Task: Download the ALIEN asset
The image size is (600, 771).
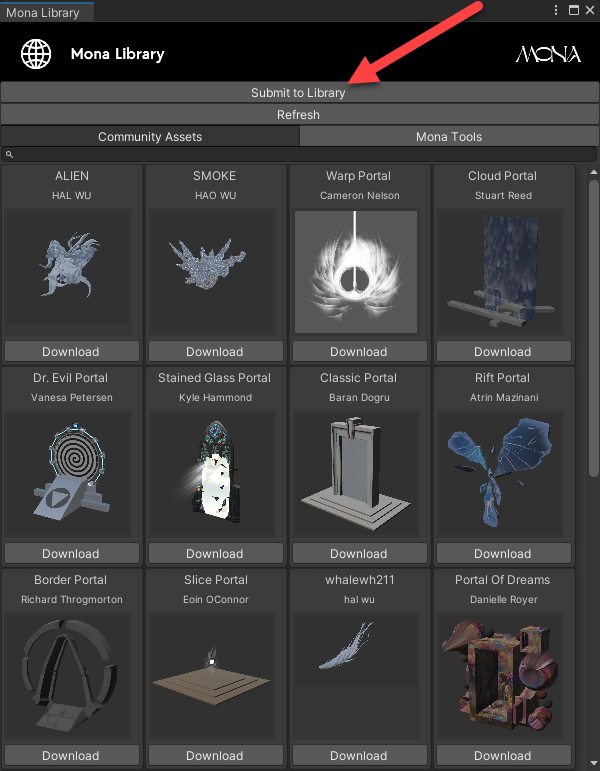Action: [71, 352]
